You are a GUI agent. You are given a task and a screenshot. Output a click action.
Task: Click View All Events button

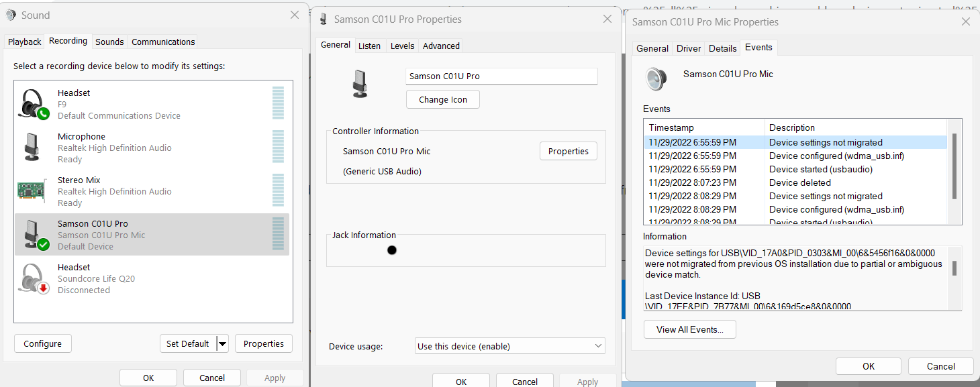[x=690, y=329]
